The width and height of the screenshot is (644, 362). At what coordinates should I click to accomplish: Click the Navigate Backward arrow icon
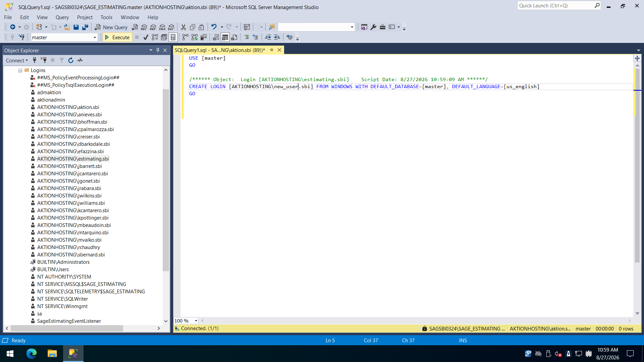coord(13,27)
